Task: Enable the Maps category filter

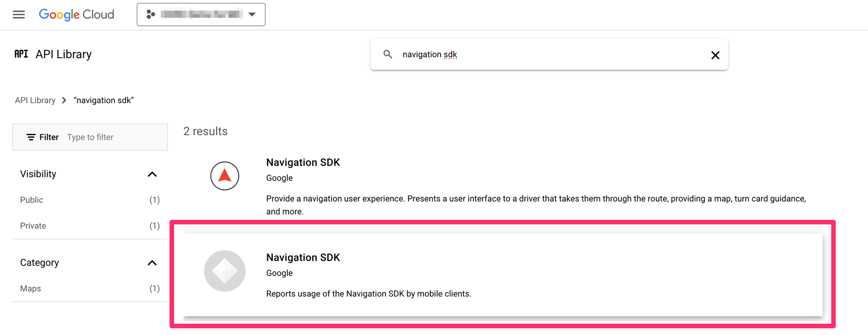Action: pos(30,288)
